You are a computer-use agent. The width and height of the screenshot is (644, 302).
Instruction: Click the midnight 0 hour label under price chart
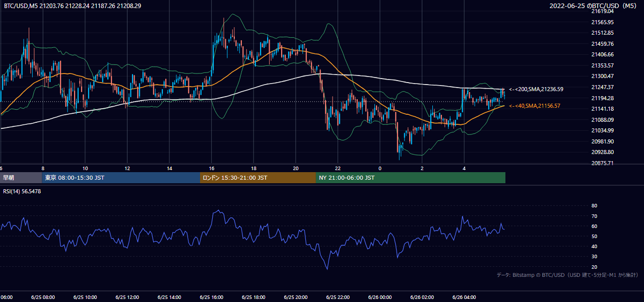pyautogui.click(x=380, y=169)
